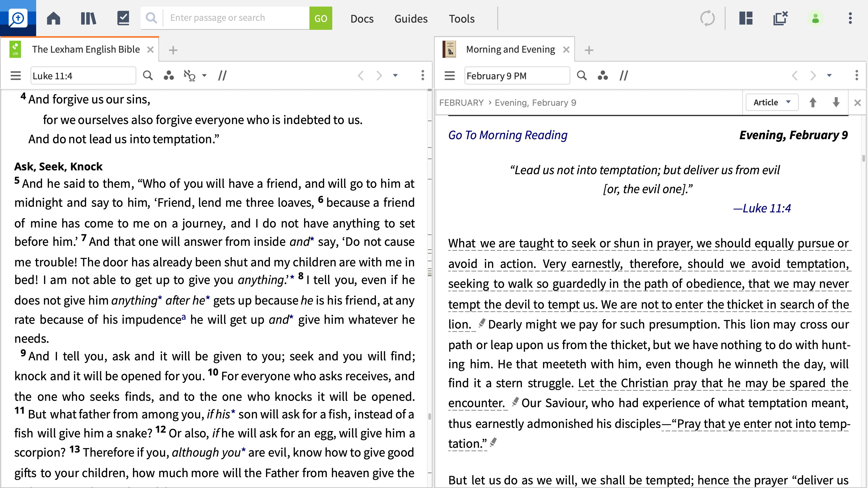Open the note icon after 'encounter.'
868x488 pixels.
[x=515, y=401]
